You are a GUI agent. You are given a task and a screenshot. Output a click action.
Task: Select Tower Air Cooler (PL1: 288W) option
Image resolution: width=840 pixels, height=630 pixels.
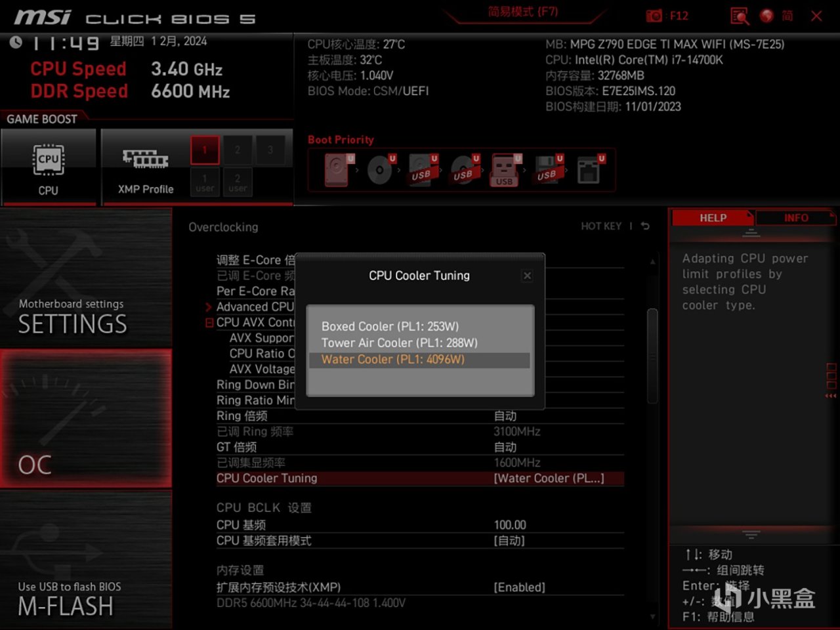[x=400, y=343]
